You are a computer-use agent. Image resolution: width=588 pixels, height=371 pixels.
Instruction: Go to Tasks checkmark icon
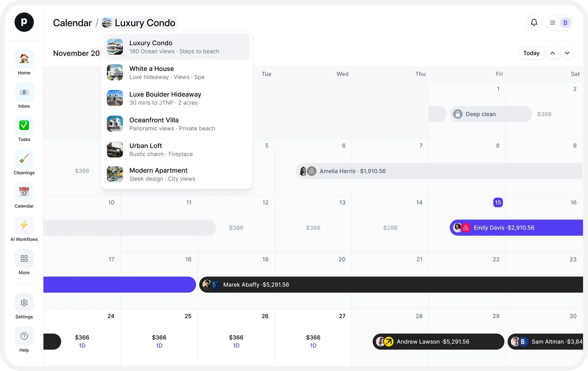[x=24, y=125]
